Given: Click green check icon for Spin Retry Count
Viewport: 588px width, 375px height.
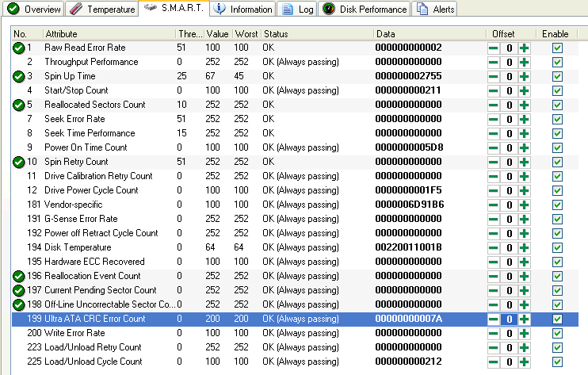Looking at the screenshot, I should [18, 162].
